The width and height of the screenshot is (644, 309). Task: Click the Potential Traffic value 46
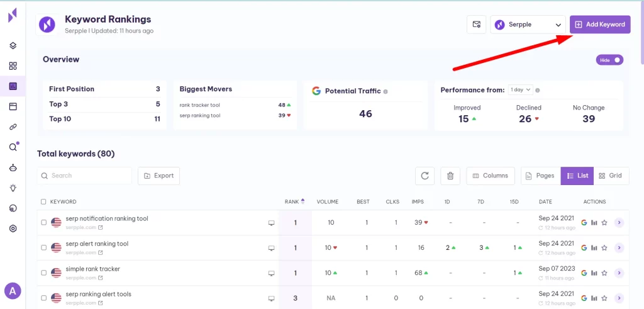[365, 114]
